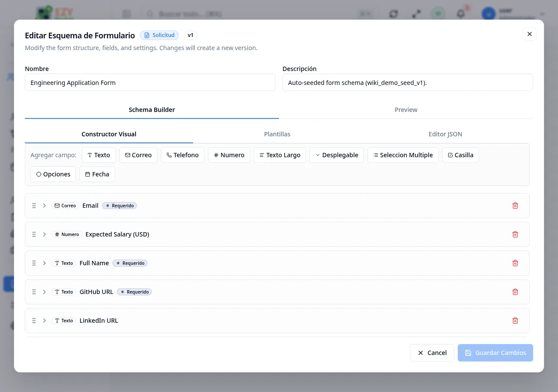Expand the GitHub URL field settings
Image resolution: width=558 pixels, height=392 pixels.
(44, 292)
